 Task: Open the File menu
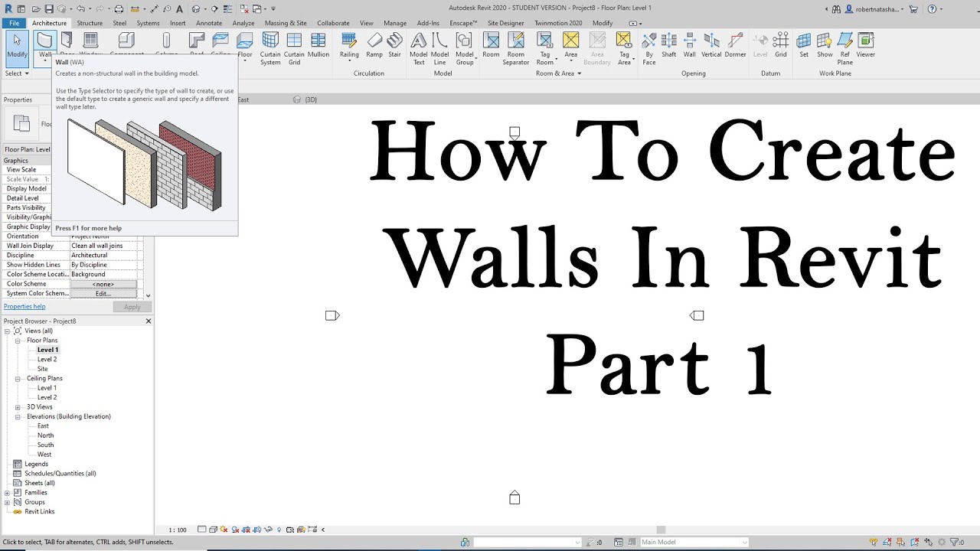click(x=15, y=23)
